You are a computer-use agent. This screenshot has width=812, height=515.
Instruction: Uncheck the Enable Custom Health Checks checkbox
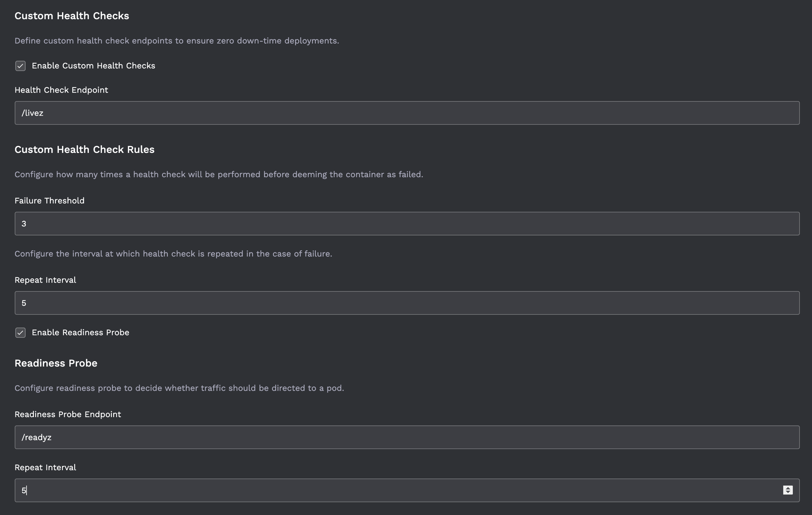coord(20,66)
